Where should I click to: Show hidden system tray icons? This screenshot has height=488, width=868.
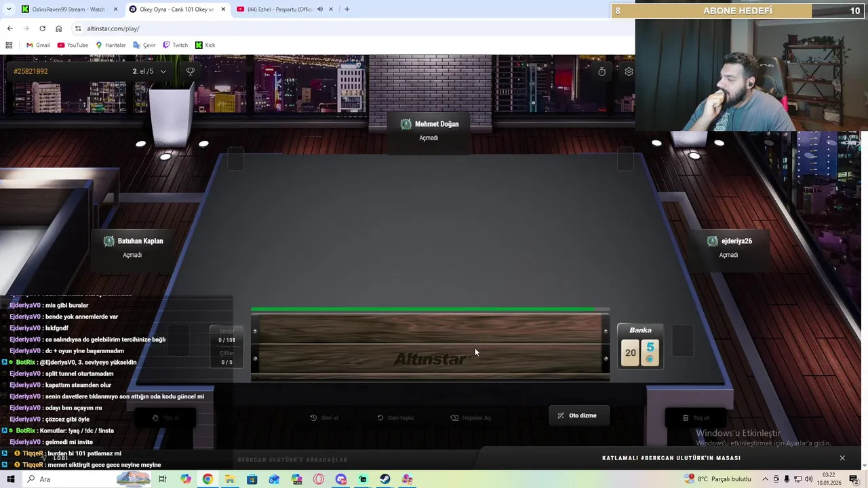[x=766, y=479]
